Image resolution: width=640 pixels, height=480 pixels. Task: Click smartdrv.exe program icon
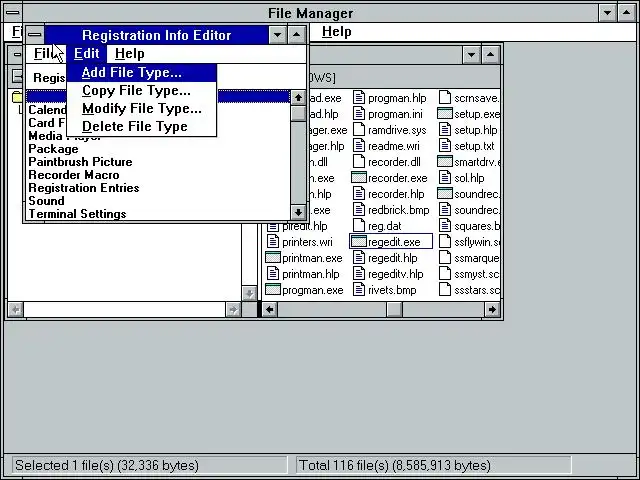(445, 162)
